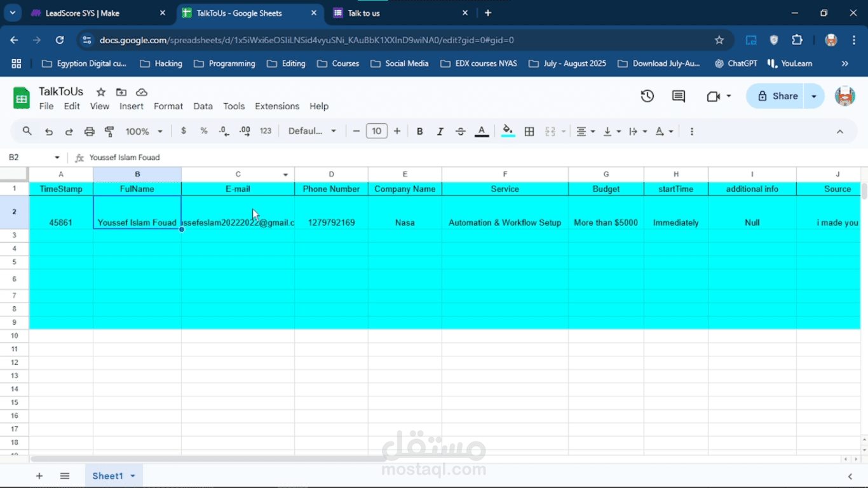Open the Extensions menu
This screenshot has height=488, width=868.
(277, 106)
